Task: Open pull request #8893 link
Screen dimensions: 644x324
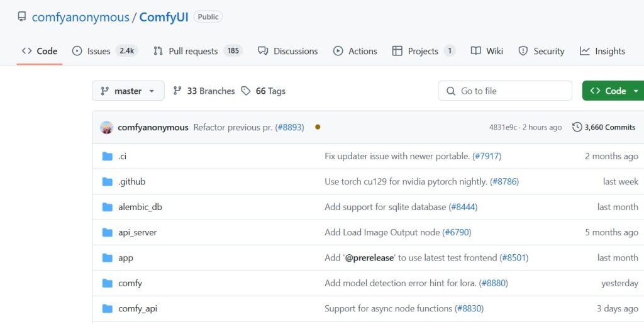Action: (x=289, y=127)
